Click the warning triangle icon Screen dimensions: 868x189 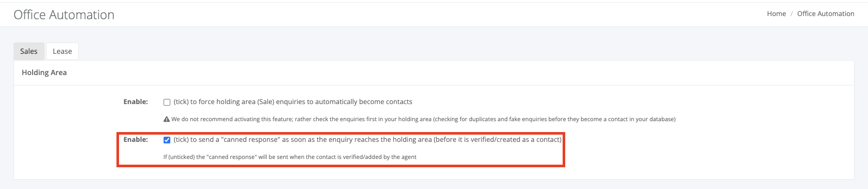(167, 119)
